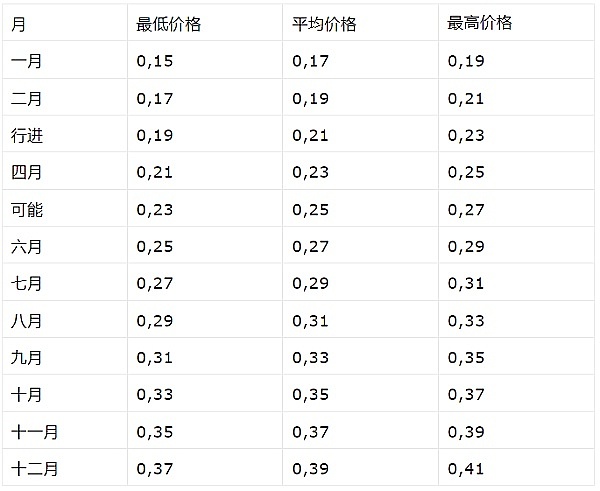600x491 pixels.
Task: Select the 最高价格 column header
Action: (480, 25)
